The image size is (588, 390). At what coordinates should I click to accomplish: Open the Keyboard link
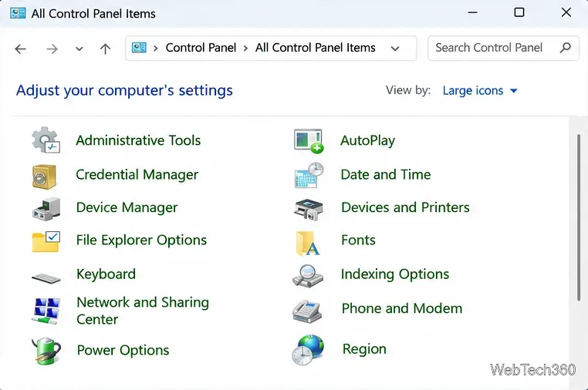[106, 274]
